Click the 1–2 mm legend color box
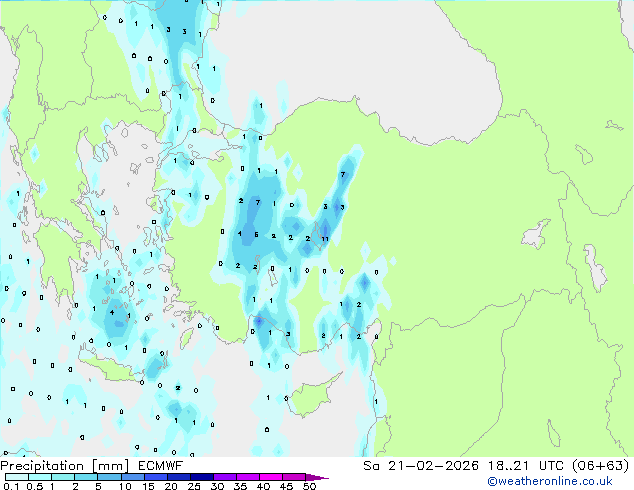Screen dimensions: 634x490 [63, 477]
